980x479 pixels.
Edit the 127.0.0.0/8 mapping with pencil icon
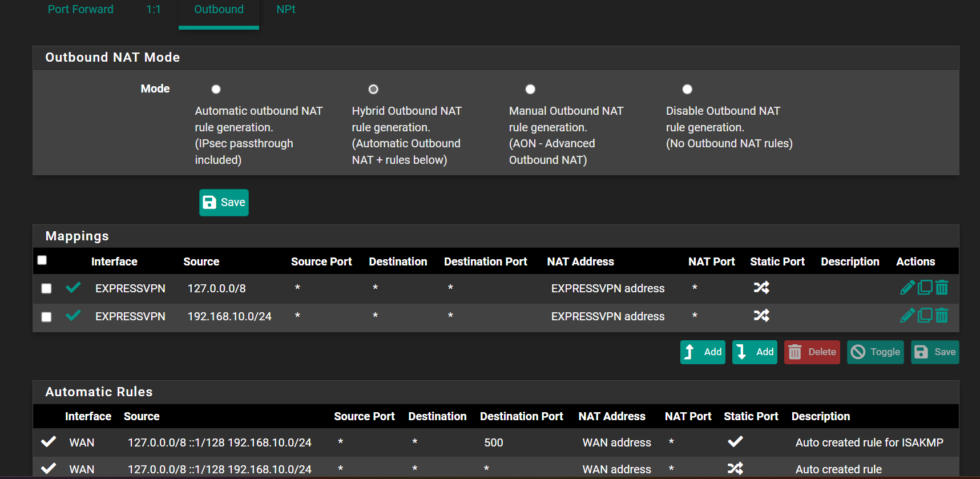pos(908,287)
